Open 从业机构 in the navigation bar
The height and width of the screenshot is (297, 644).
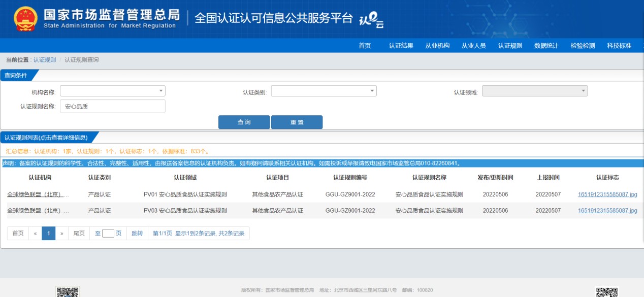pyautogui.click(x=437, y=46)
